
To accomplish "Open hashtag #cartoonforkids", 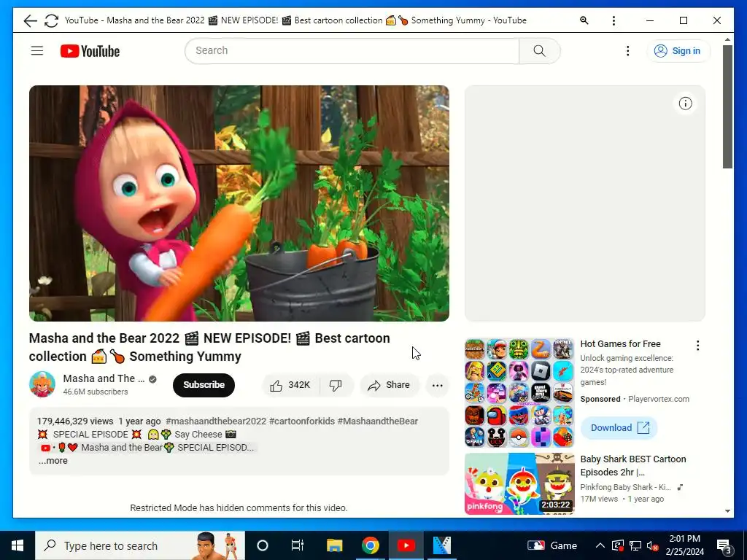I will [x=301, y=421].
